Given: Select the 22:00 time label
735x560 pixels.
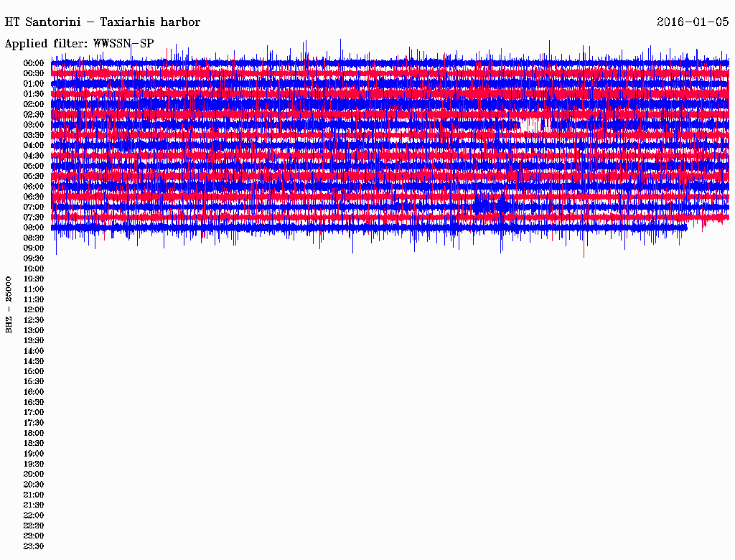Looking at the screenshot, I should click(34, 515).
